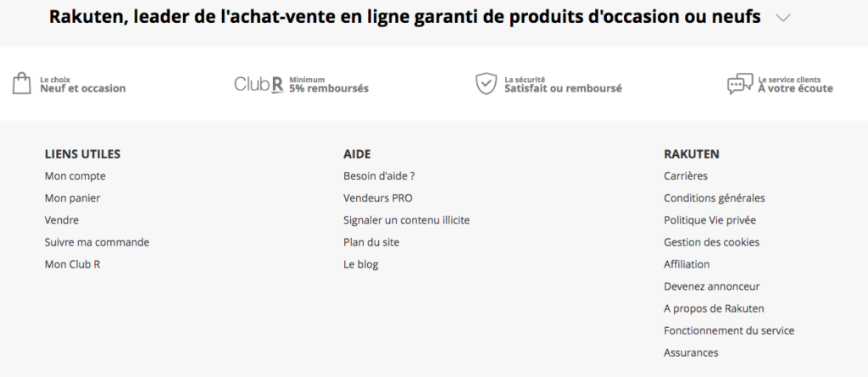Image resolution: width=868 pixels, height=377 pixels.
Task: Select Suivre ma commande
Action: click(97, 242)
